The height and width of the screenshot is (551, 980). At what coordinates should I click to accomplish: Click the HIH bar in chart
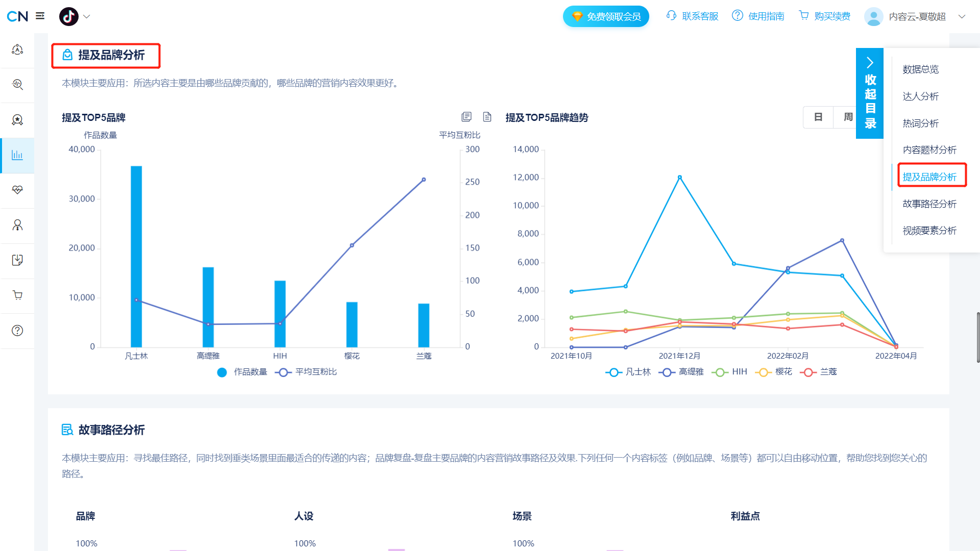pyautogui.click(x=280, y=314)
